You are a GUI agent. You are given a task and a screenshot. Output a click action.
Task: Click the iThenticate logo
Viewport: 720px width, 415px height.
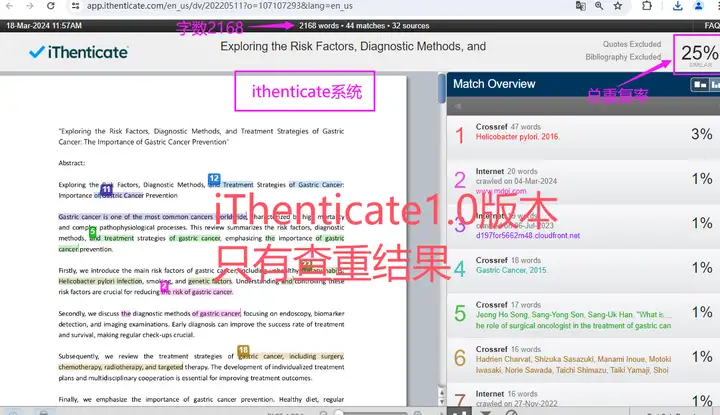(79, 52)
